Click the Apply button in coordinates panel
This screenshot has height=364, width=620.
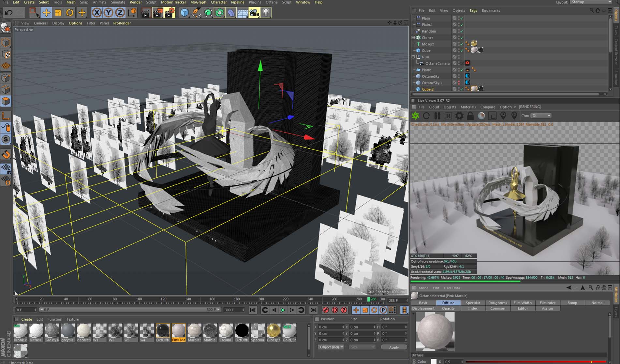394,347
